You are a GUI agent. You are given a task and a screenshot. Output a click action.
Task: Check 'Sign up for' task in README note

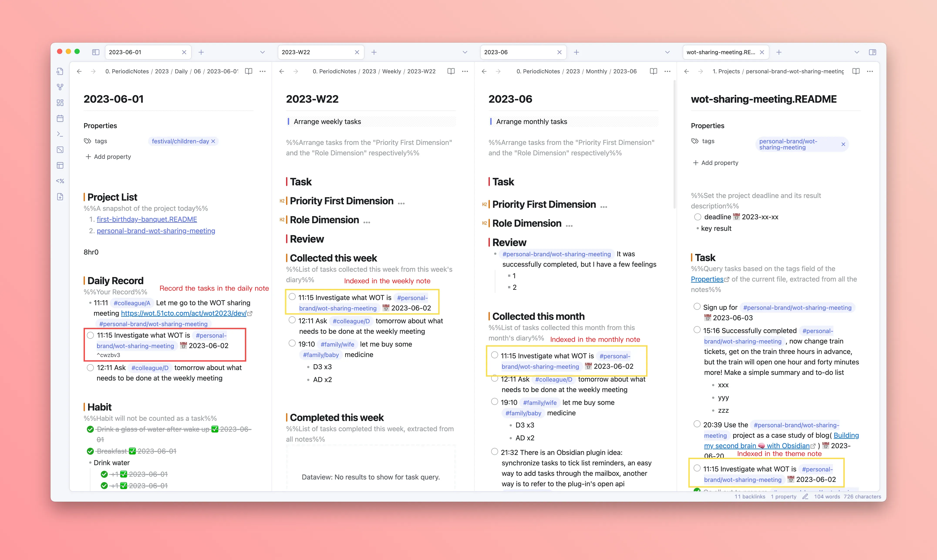(697, 307)
